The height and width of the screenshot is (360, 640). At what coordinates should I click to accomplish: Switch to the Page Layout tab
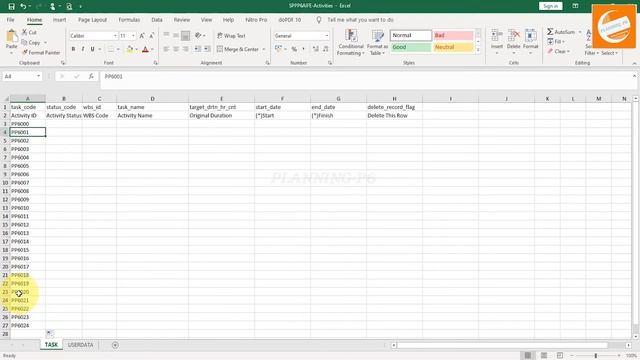[x=92, y=20]
